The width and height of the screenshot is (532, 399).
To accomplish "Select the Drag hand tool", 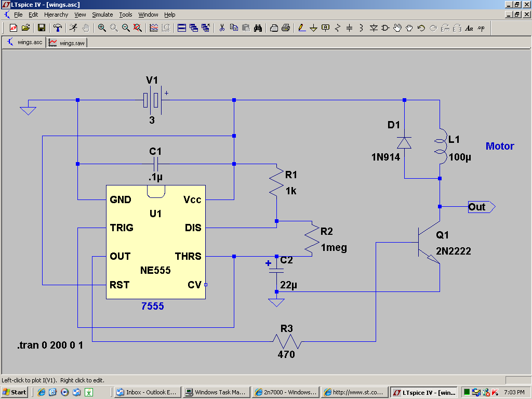I will (x=409, y=28).
